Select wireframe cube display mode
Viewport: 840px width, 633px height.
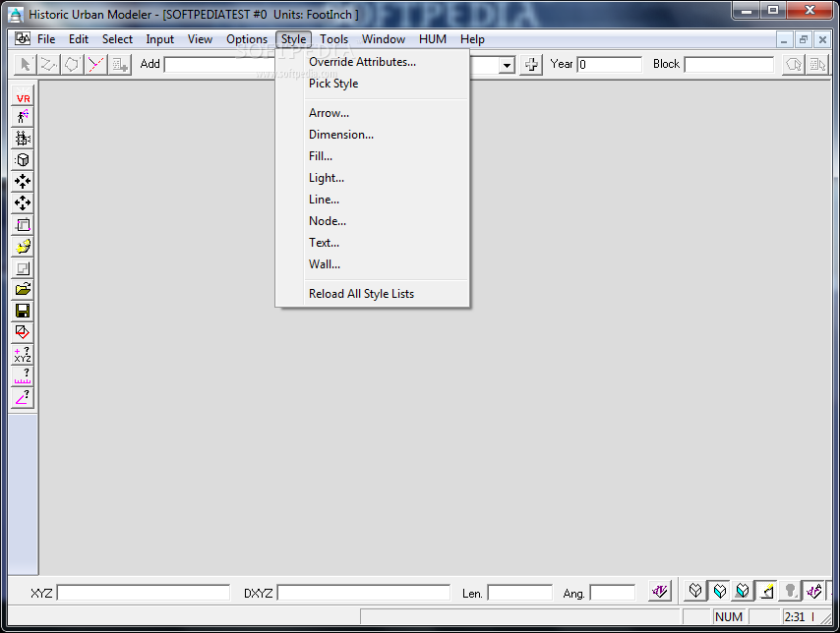click(x=695, y=592)
